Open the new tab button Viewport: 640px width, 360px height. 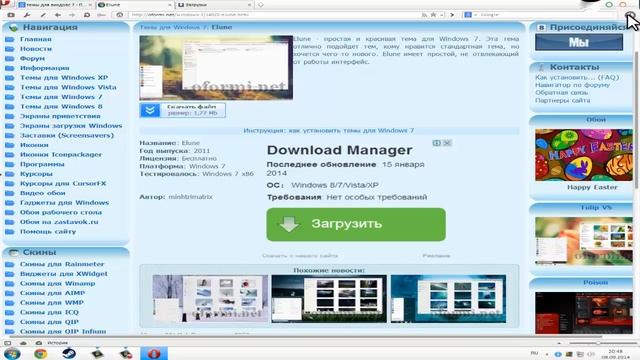pyautogui.click(x=260, y=5)
